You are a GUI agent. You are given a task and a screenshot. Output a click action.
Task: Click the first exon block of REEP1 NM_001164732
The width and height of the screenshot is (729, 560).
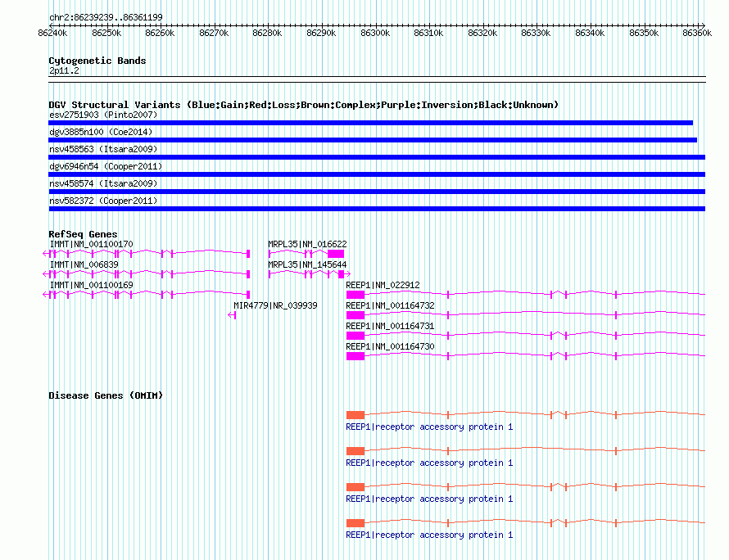pos(355,315)
